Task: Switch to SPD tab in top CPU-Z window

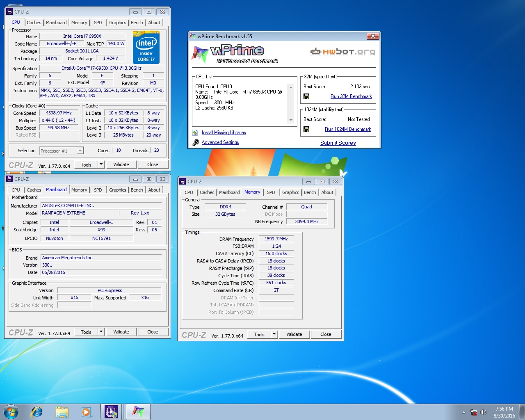Action: click(x=98, y=23)
